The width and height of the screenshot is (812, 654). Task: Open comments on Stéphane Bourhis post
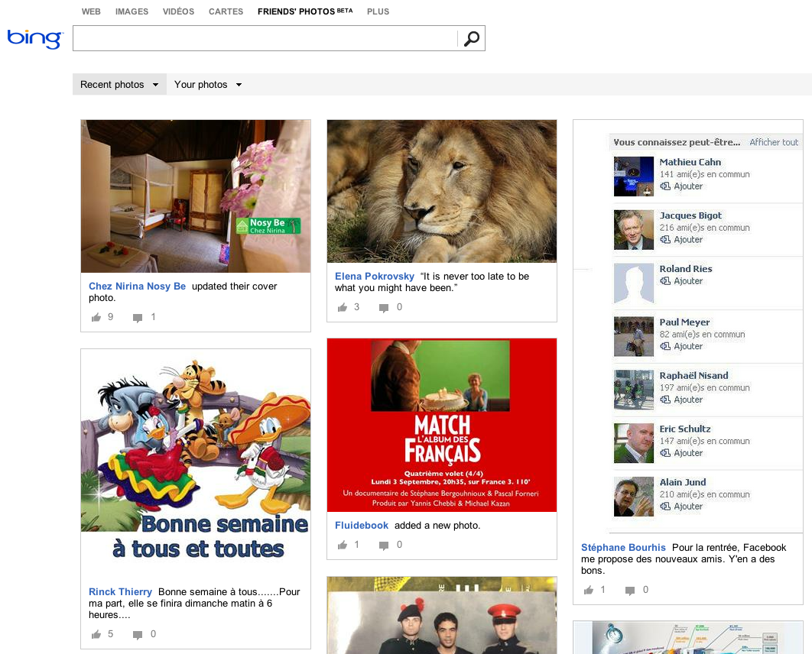(630, 591)
